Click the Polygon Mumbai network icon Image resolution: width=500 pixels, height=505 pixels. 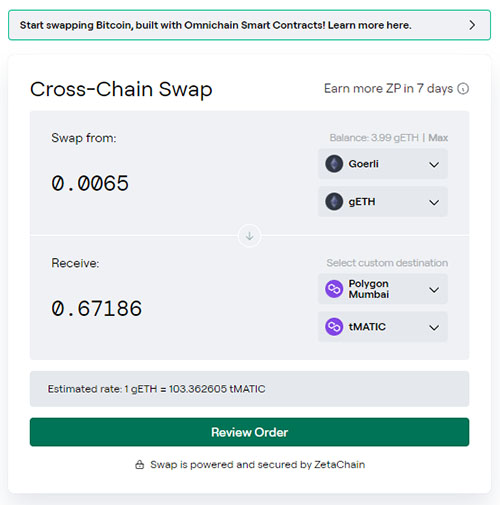click(334, 289)
